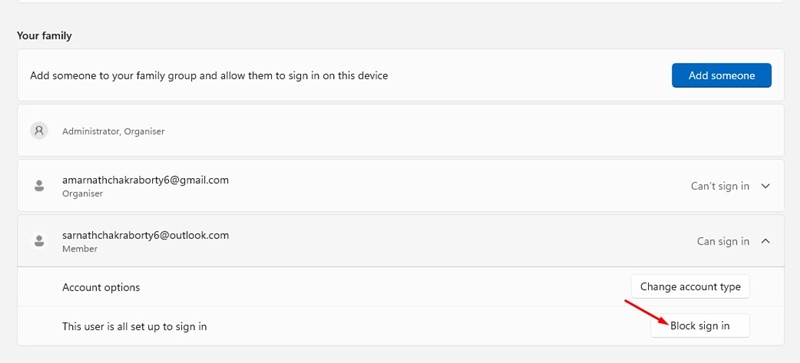Screen dimensions: 800x363
Task: Click the Your family section heading
Action: coord(44,36)
